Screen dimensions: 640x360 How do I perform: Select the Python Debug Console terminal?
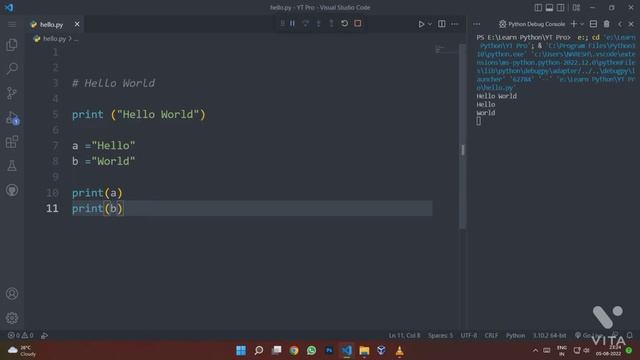click(532, 24)
